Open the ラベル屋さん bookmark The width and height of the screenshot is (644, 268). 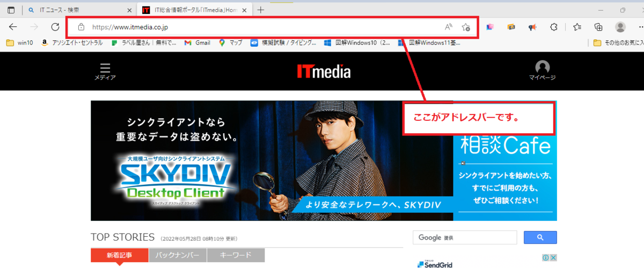(144, 43)
